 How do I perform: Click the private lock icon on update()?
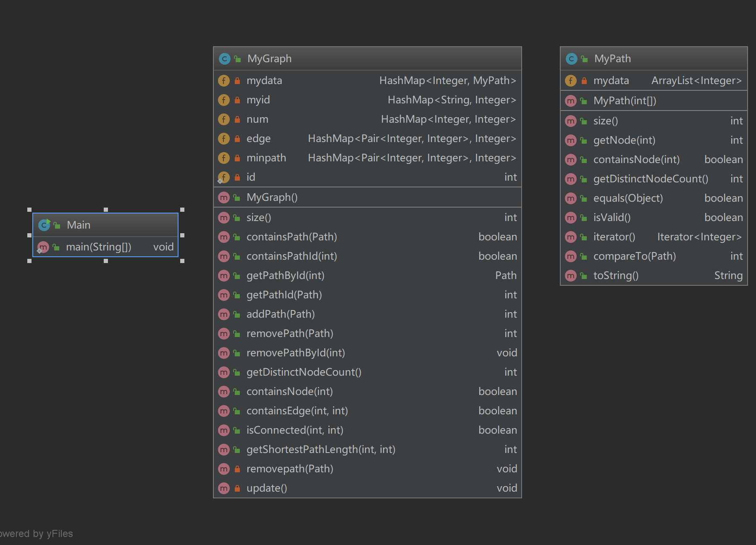237,488
